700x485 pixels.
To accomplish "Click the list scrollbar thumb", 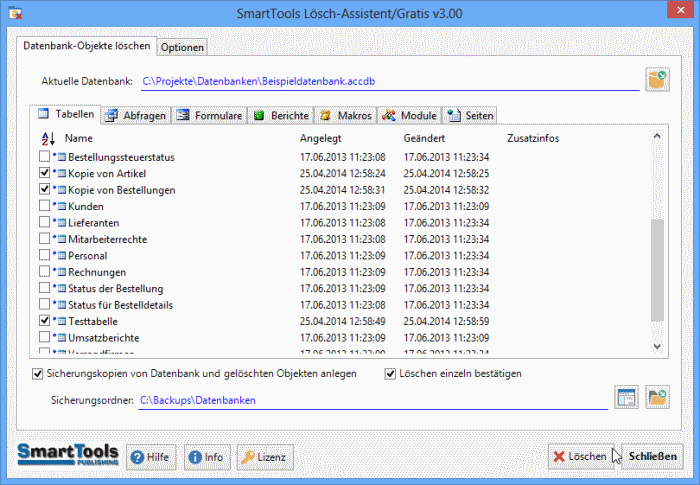I will [x=657, y=270].
